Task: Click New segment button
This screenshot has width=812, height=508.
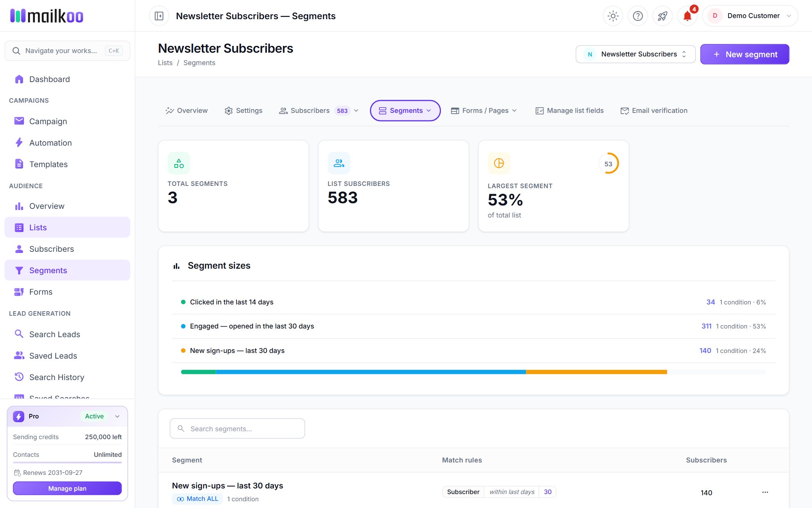Action: [744, 54]
